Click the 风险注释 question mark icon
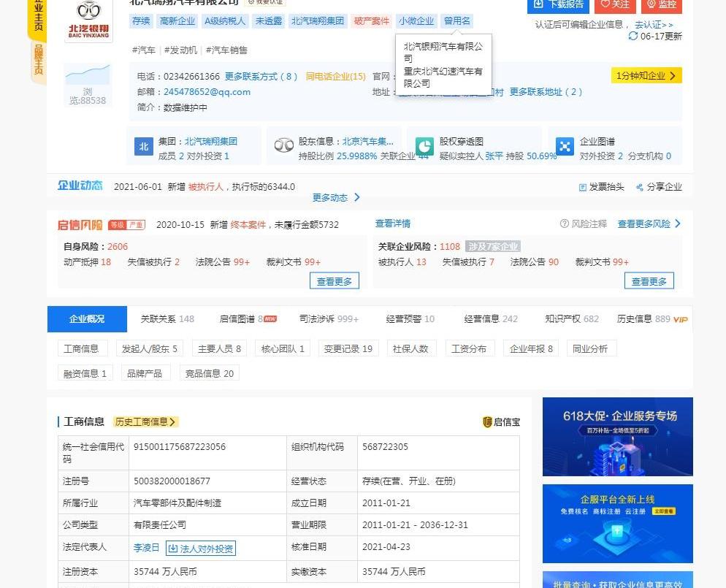Screen dimensions: 726x588 coord(564,224)
